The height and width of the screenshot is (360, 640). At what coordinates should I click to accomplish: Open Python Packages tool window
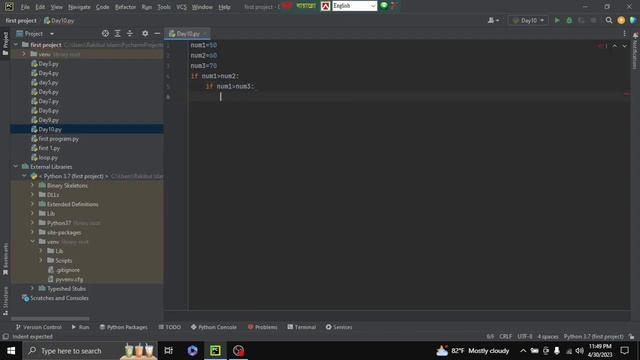click(x=123, y=327)
